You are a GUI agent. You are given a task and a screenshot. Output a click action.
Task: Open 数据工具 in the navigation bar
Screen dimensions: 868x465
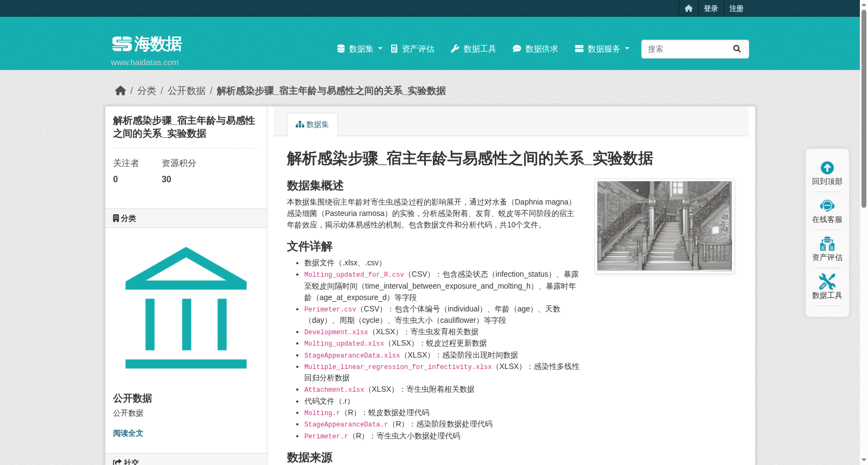[x=474, y=49]
